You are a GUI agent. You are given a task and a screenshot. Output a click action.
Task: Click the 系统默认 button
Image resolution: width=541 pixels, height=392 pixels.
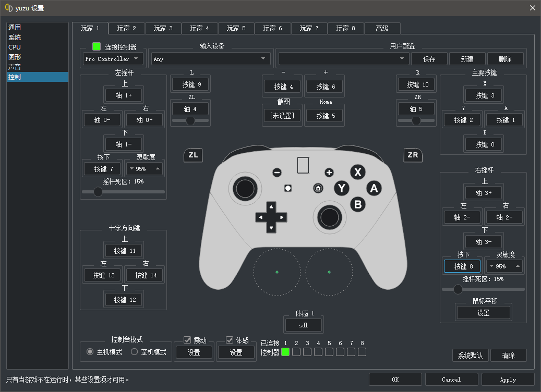coord(470,355)
